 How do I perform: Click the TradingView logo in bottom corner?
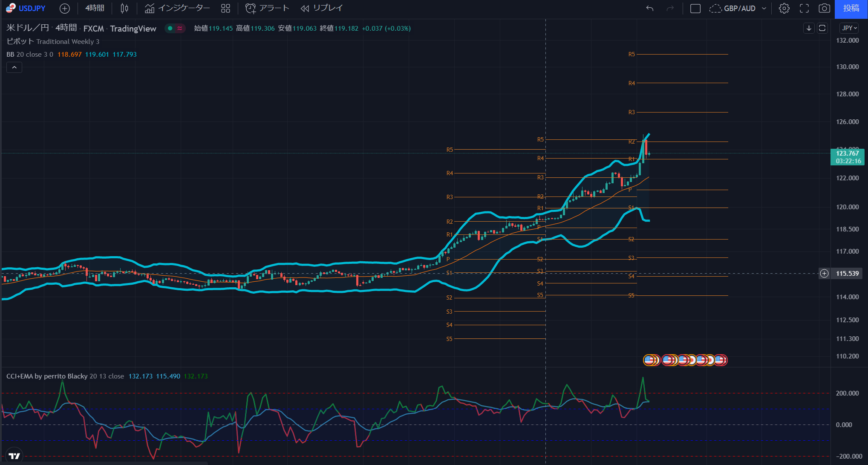click(14, 456)
